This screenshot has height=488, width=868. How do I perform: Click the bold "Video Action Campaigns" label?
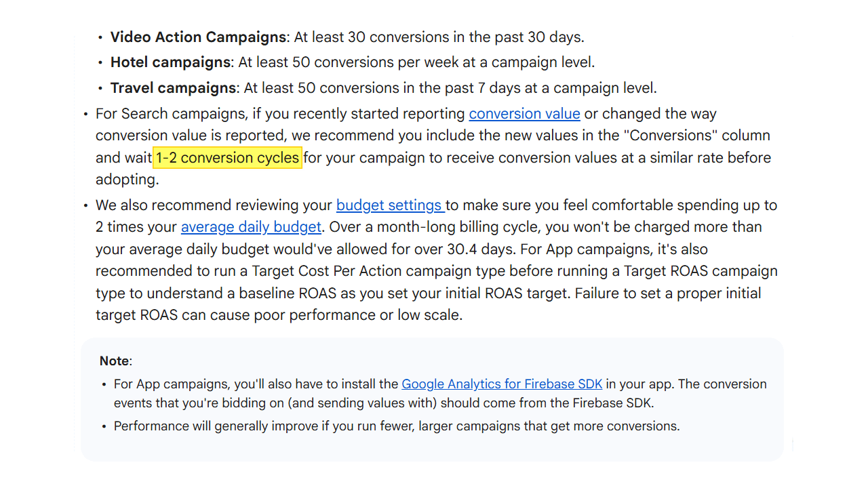tap(198, 37)
